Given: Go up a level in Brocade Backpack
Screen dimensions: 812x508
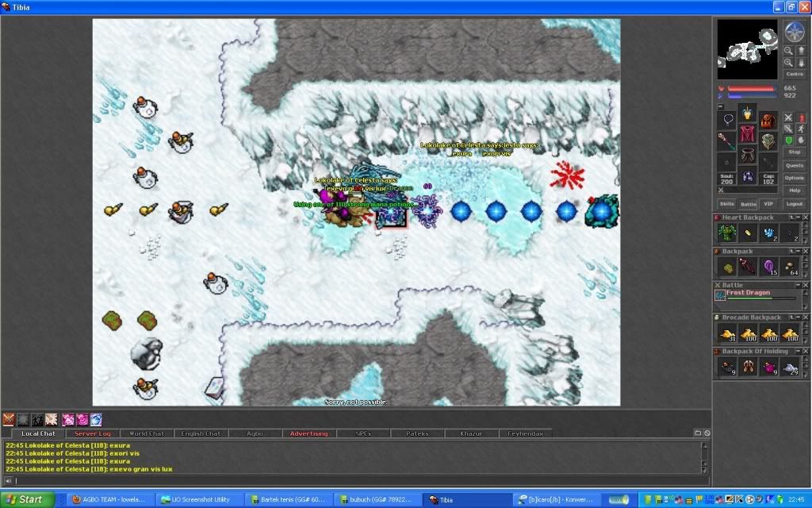Looking at the screenshot, I should (x=792, y=317).
